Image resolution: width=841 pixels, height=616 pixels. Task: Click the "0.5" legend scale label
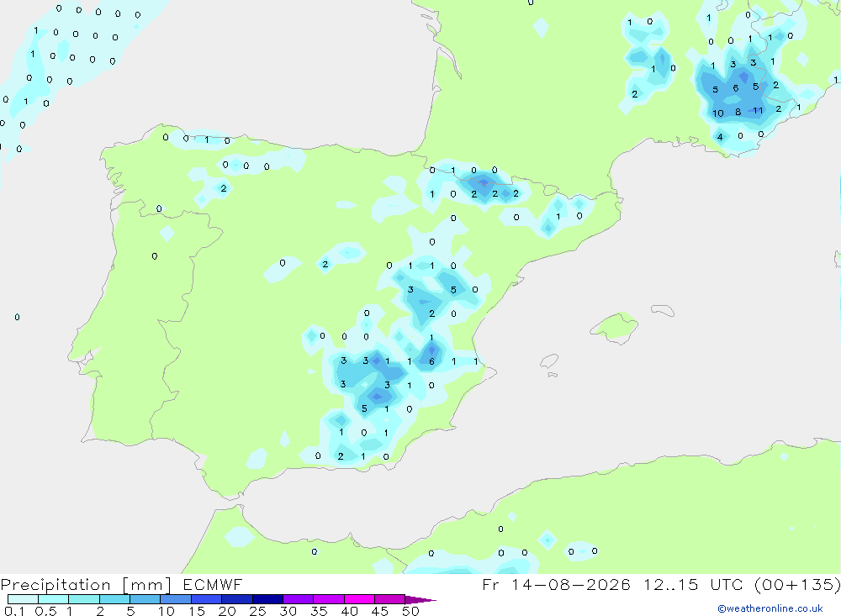[45, 611]
